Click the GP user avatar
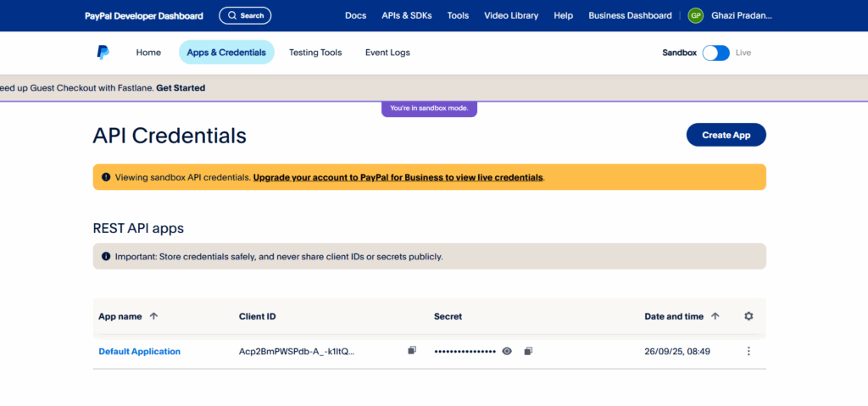This screenshot has height=406, width=868. click(x=695, y=15)
